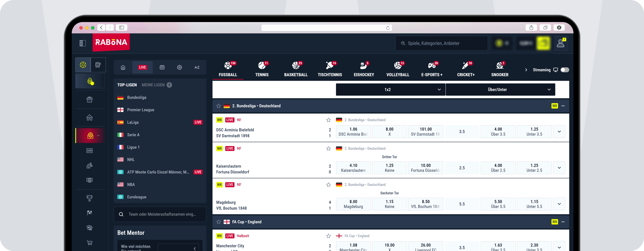Open the user profile icon

561,43
